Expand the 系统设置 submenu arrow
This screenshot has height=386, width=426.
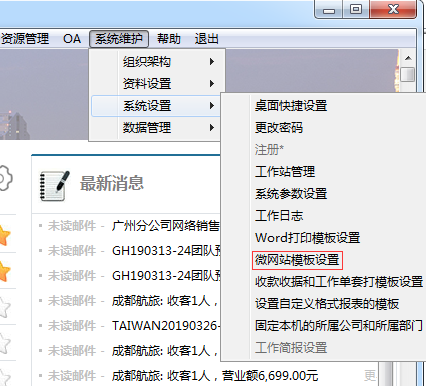click(212, 106)
